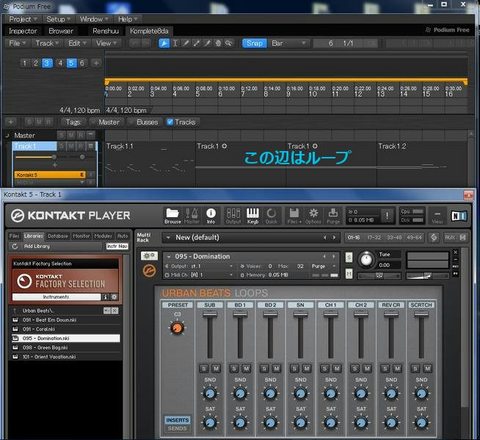The width and height of the screenshot is (480, 440).
Task: Open the Files floppy disk icon
Action: [x=294, y=216]
